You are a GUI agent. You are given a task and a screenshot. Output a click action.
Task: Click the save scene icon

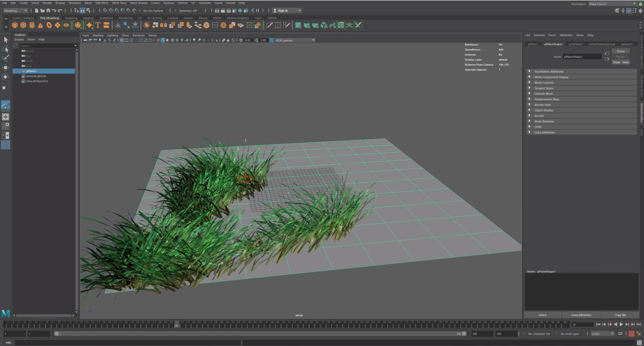[x=48, y=10]
